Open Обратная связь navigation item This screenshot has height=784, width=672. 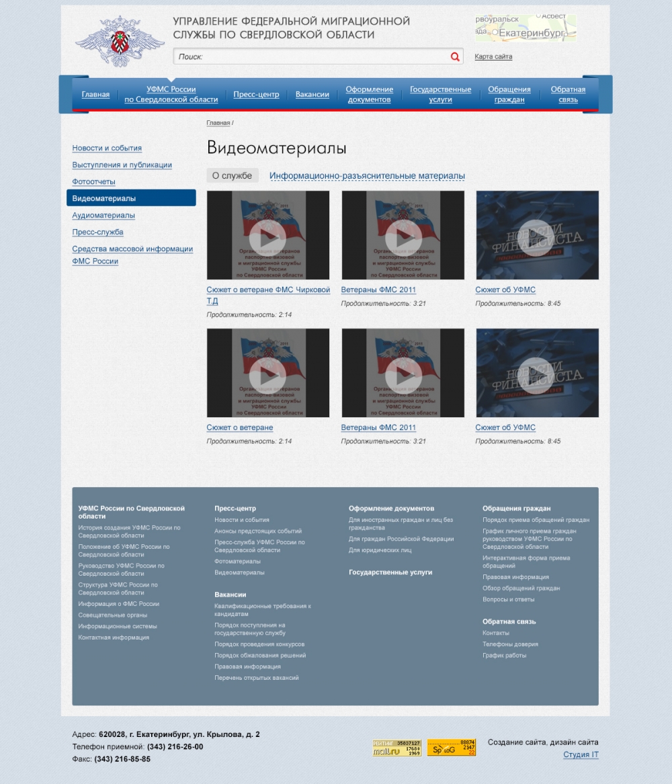568,94
